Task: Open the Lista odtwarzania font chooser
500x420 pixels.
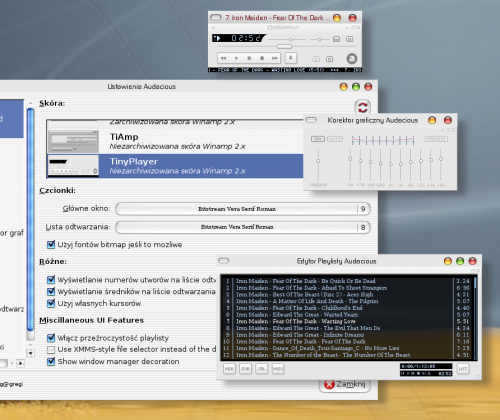Action: point(243,227)
